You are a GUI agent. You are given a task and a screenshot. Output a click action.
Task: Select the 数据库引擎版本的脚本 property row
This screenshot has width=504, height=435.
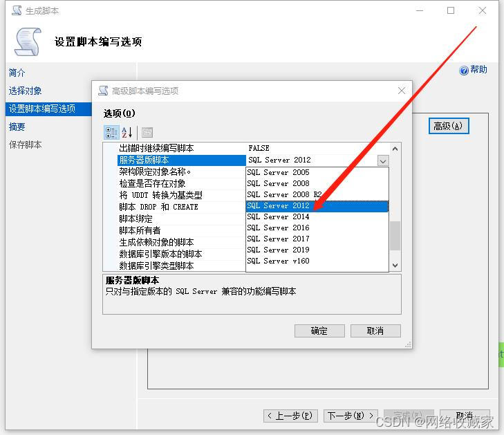tap(182, 254)
